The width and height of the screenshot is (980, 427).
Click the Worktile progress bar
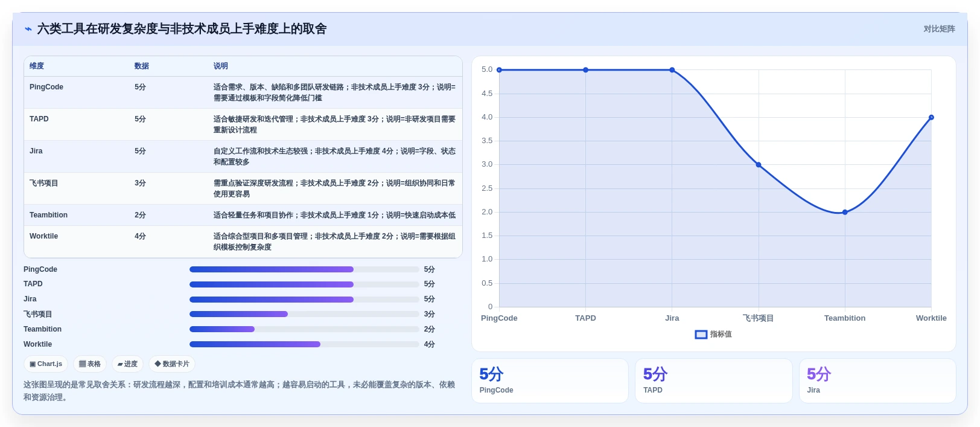click(304, 344)
